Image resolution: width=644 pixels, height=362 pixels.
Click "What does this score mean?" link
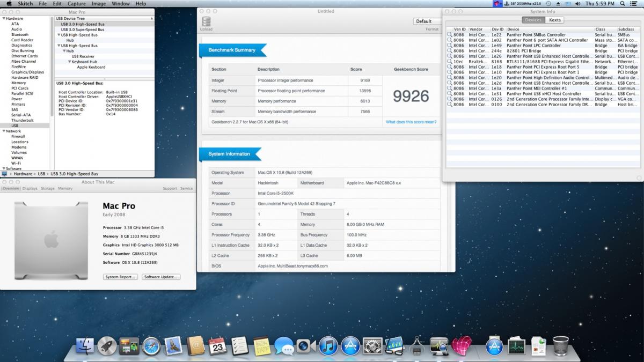point(411,122)
